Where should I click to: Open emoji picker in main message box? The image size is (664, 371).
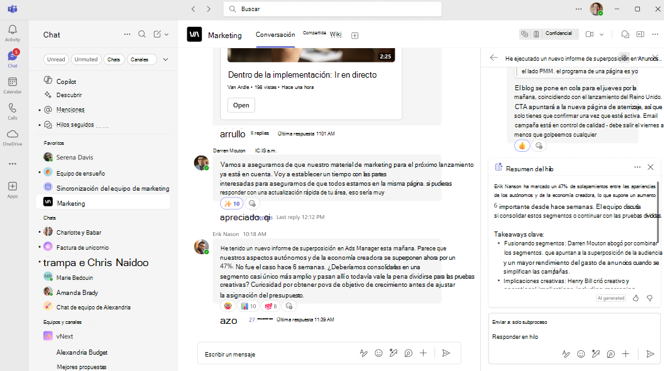pyautogui.click(x=379, y=353)
